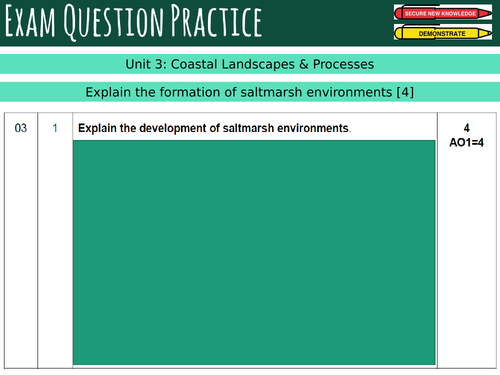Viewport: 500px width, 375px height.
Task: Click the bold saltmarsh development question text
Action: point(214,128)
